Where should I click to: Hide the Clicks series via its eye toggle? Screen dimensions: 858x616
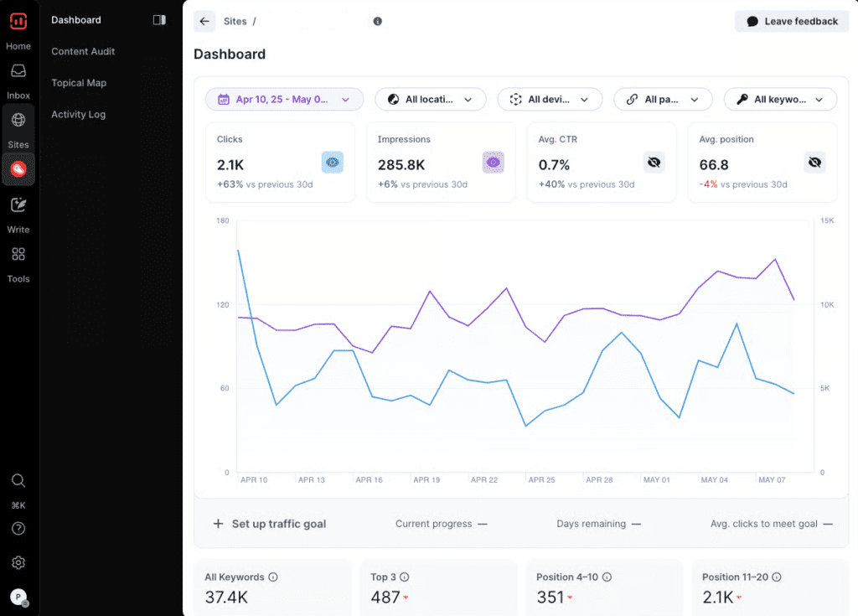click(x=332, y=162)
